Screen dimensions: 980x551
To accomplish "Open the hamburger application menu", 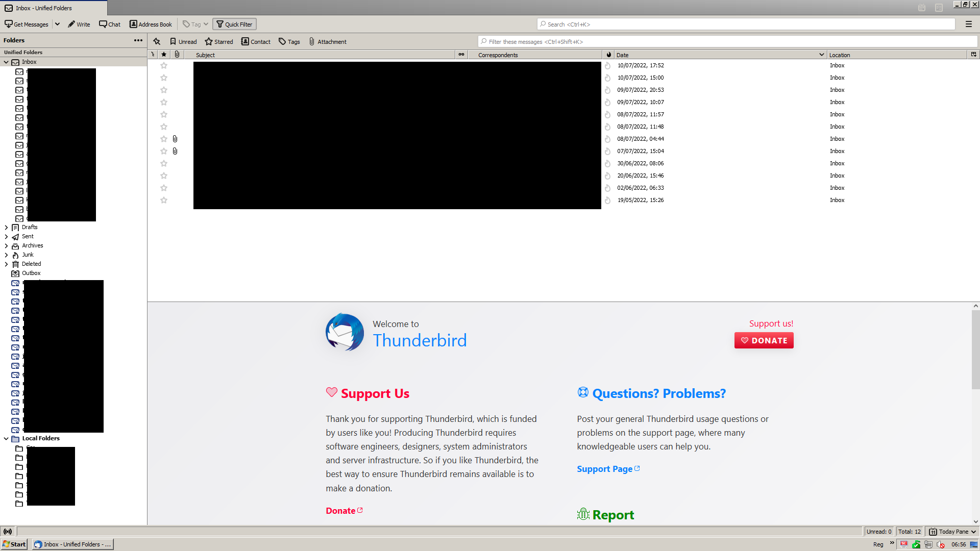I will click(x=968, y=24).
